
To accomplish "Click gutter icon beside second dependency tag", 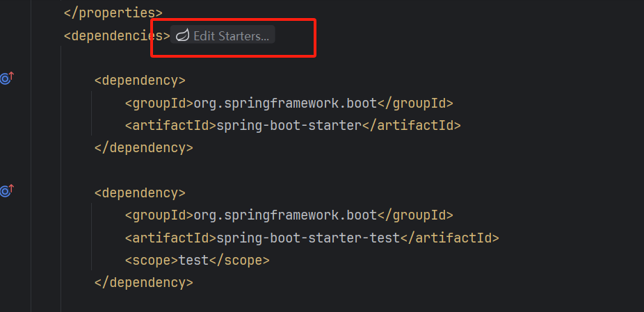I will tap(6, 191).
